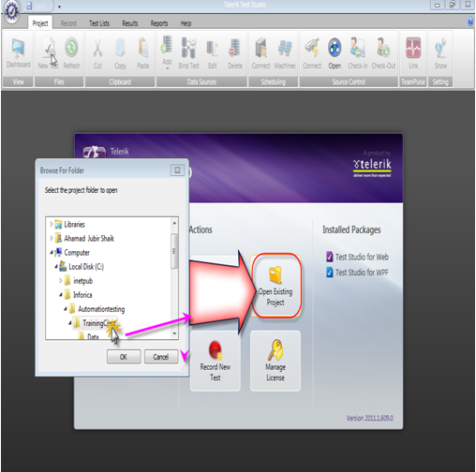This screenshot has height=472, width=476.
Task: Click the help icon at ribbon right edge
Action: pos(470,22)
